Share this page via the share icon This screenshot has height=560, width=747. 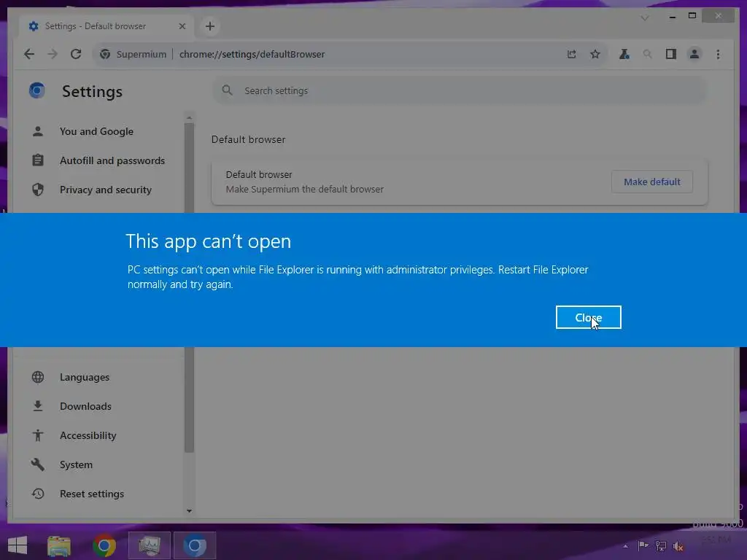[572, 54]
